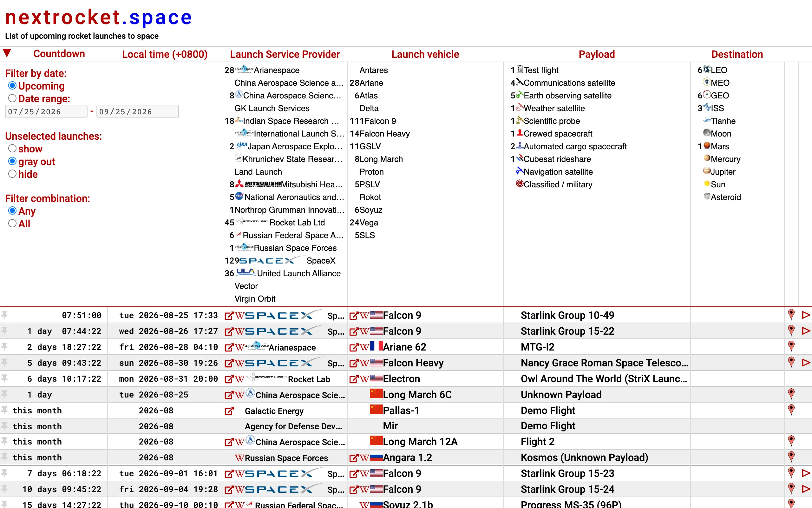The image size is (812, 508).
Task: Click the Destination column header
Action: pos(737,54)
